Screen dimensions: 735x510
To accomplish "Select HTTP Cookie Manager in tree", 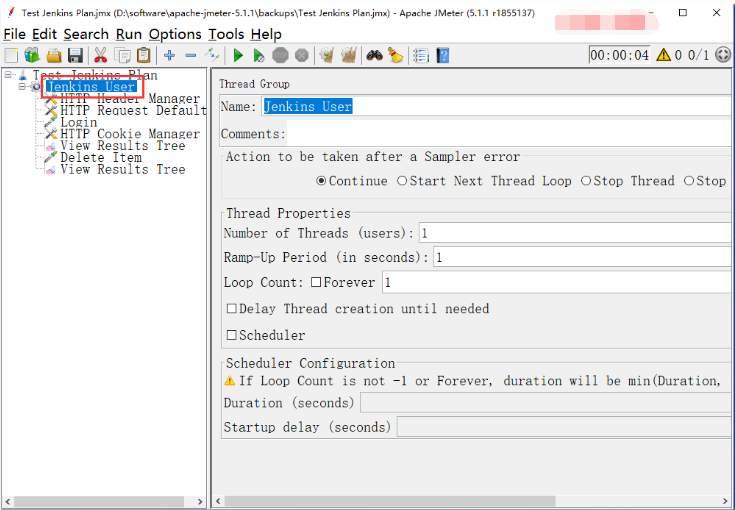I will click(130, 134).
